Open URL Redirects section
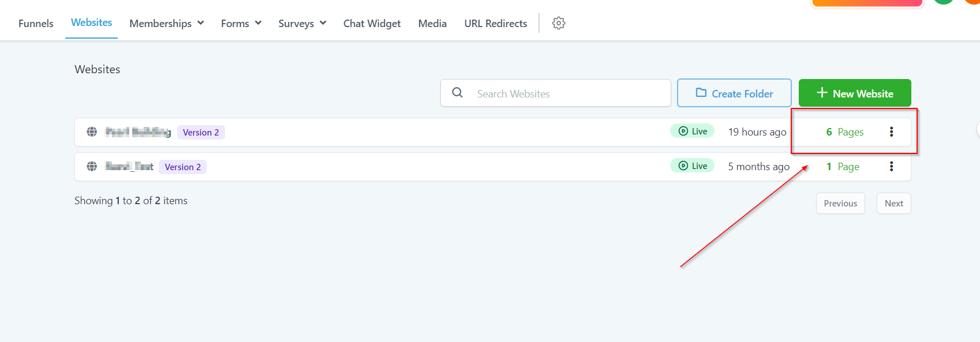This screenshot has width=980, height=342. pos(495,24)
